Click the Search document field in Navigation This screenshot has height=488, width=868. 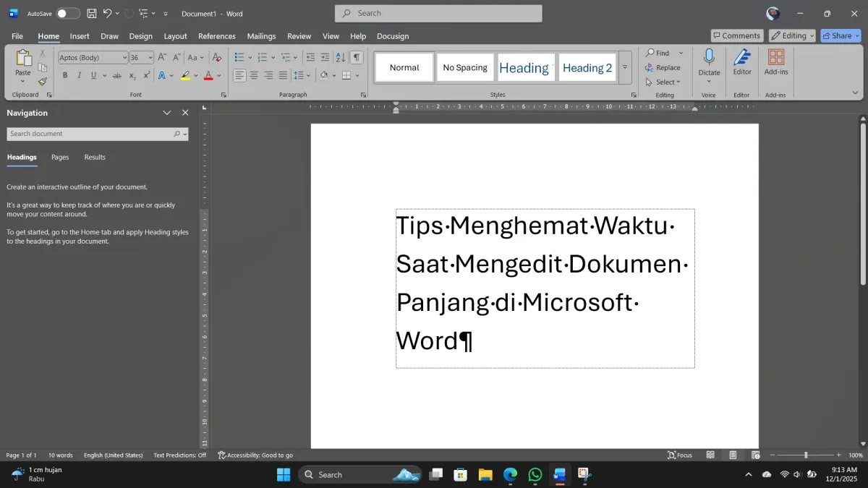coord(98,134)
